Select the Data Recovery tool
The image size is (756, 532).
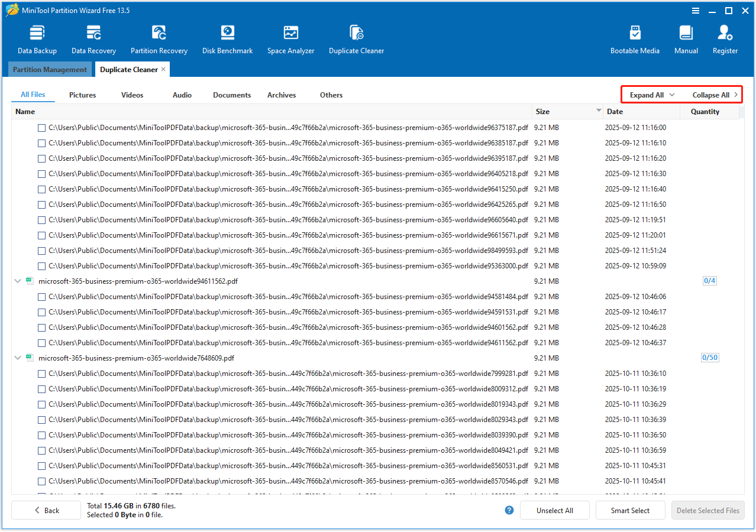93,37
